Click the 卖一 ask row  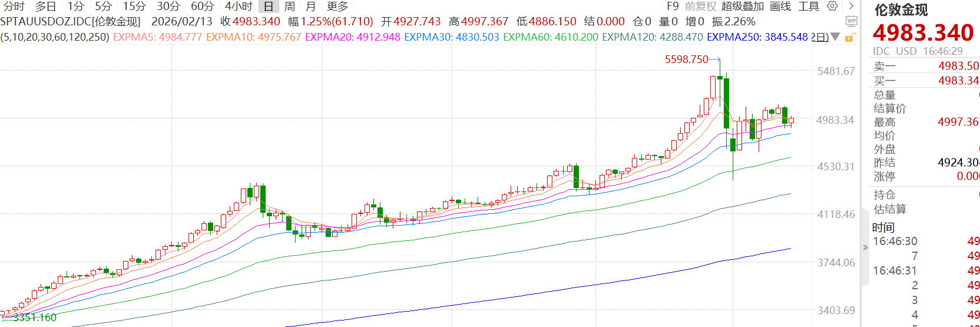[925, 66]
